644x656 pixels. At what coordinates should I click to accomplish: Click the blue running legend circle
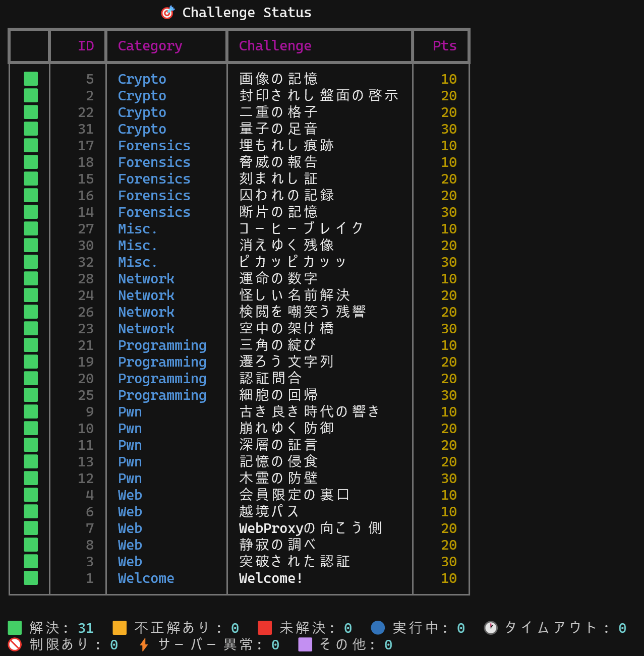tap(378, 628)
